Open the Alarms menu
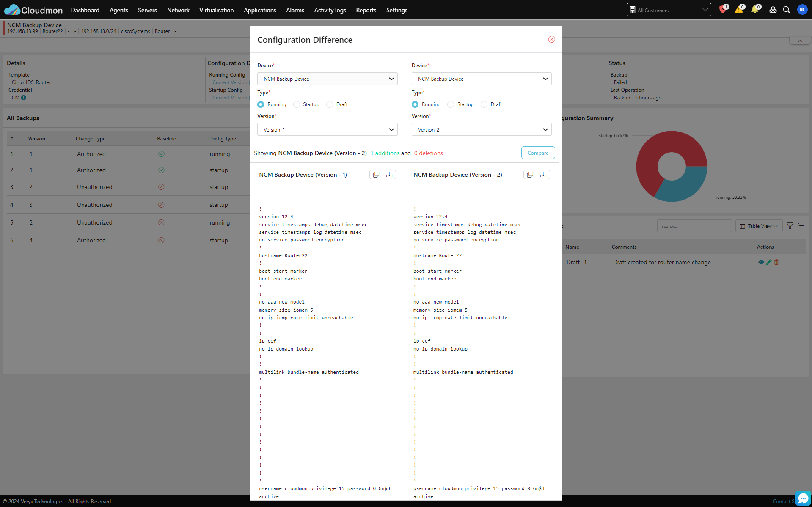The image size is (812, 507). pyautogui.click(x=295, y=10)
